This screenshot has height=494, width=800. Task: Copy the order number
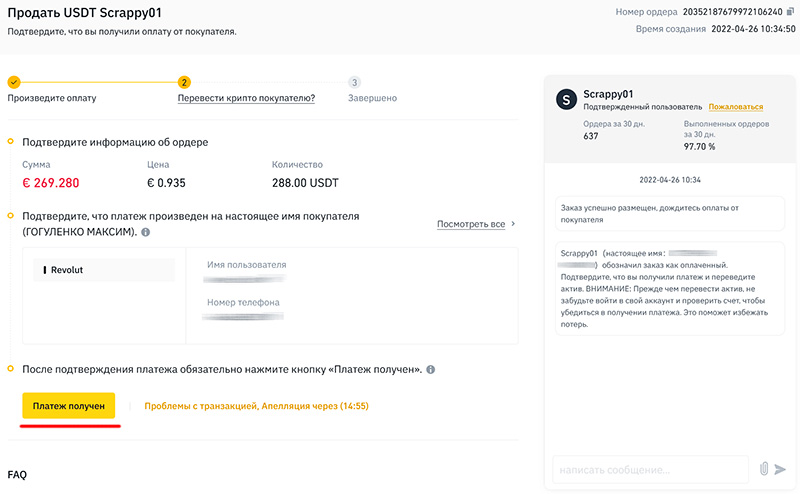790,12
